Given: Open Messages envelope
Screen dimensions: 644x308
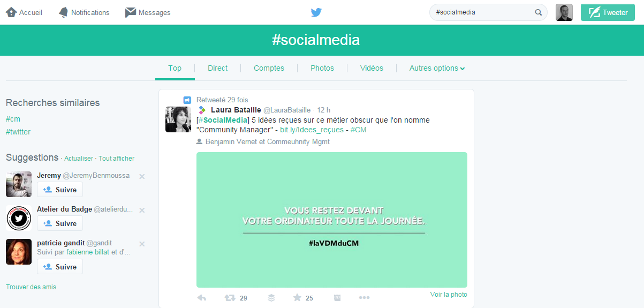Looking at the screenshot, I should [131, 12].
